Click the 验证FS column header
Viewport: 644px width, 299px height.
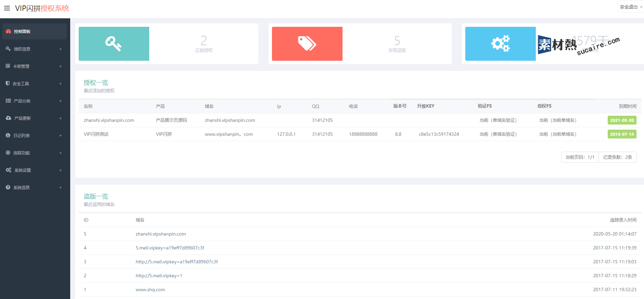pos(485,106)
